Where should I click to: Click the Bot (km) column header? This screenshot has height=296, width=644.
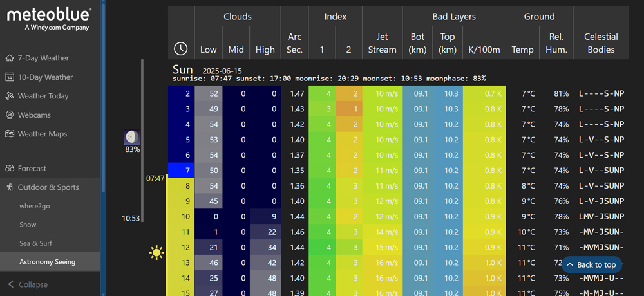417,43
